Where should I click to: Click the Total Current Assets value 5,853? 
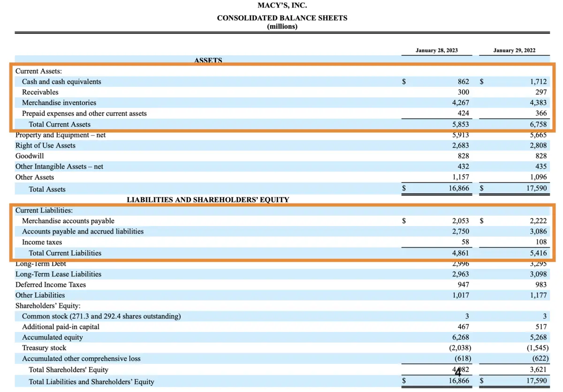click(x=462, y=124)
